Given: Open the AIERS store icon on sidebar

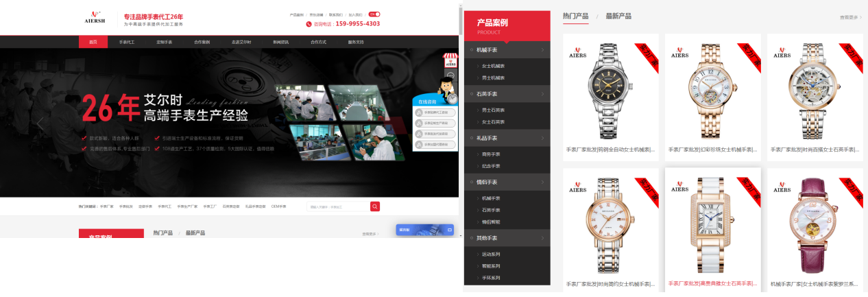Looking at the screenshot, I should 450,60.
